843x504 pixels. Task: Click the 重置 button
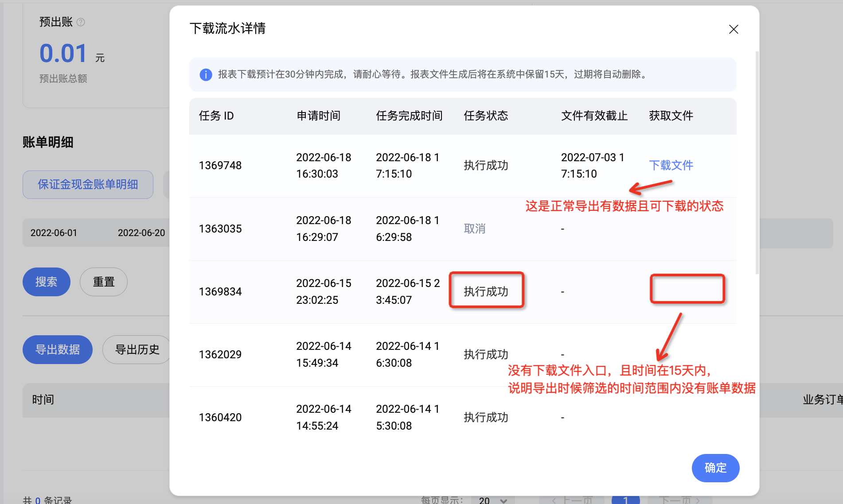click(x=104, y=282)
